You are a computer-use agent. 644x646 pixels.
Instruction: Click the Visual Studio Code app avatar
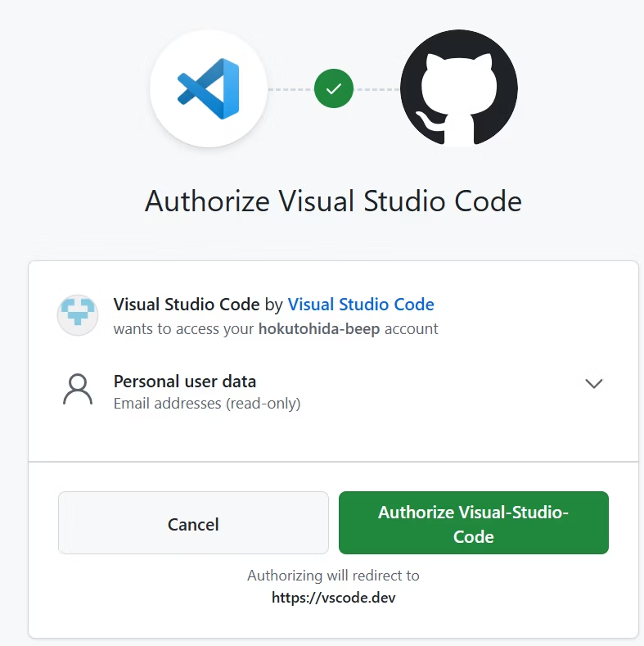coord(78,315)
